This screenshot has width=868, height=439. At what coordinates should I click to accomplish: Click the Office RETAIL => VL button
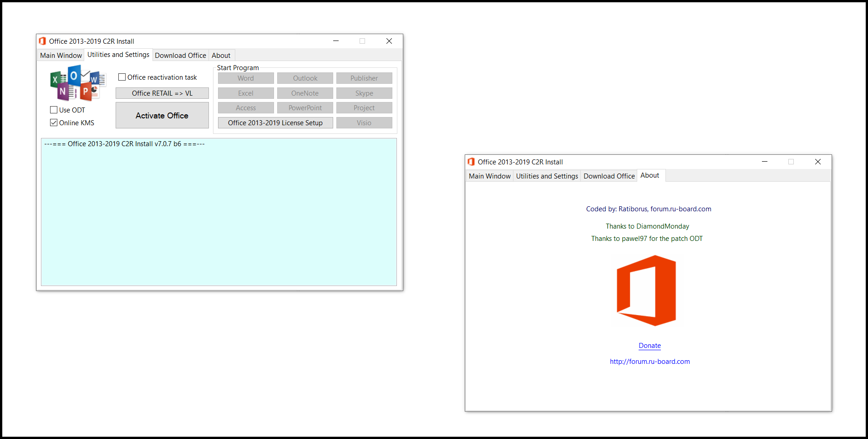[x=162, y=93]
